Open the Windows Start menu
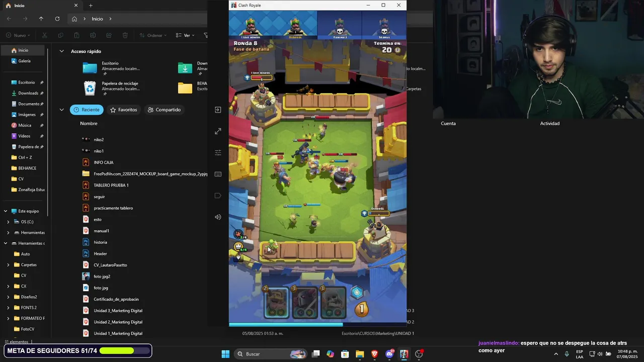The height and width of the screenshot is (362, 644). pos(225,354)
